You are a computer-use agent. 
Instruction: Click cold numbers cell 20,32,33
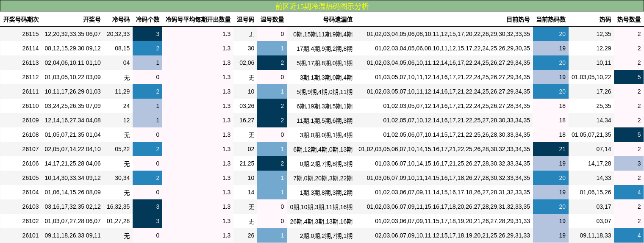[118, 34]
